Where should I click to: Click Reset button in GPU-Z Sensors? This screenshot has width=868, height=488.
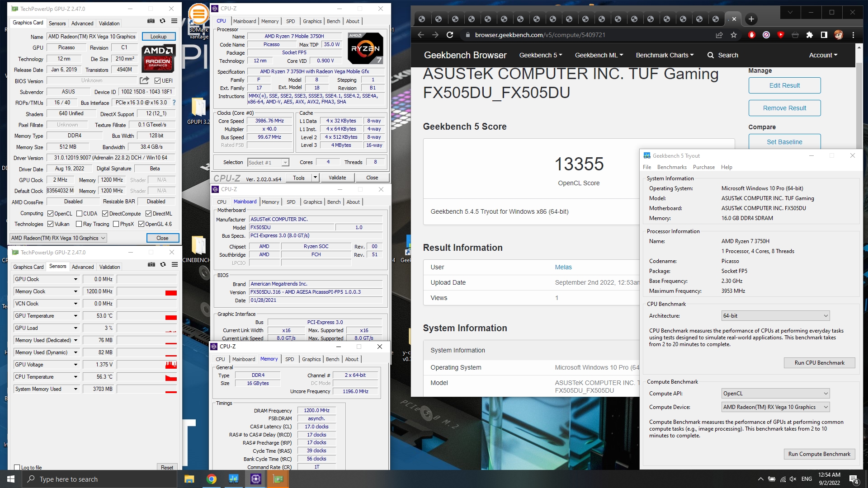(167, 468)
